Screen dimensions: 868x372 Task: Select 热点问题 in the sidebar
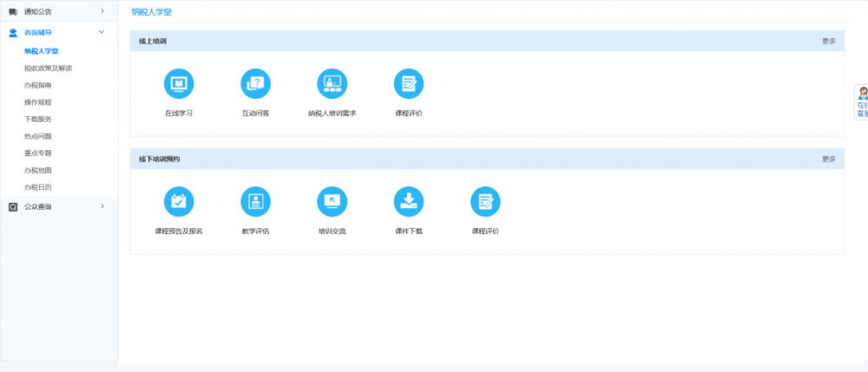tap(38, 136)
